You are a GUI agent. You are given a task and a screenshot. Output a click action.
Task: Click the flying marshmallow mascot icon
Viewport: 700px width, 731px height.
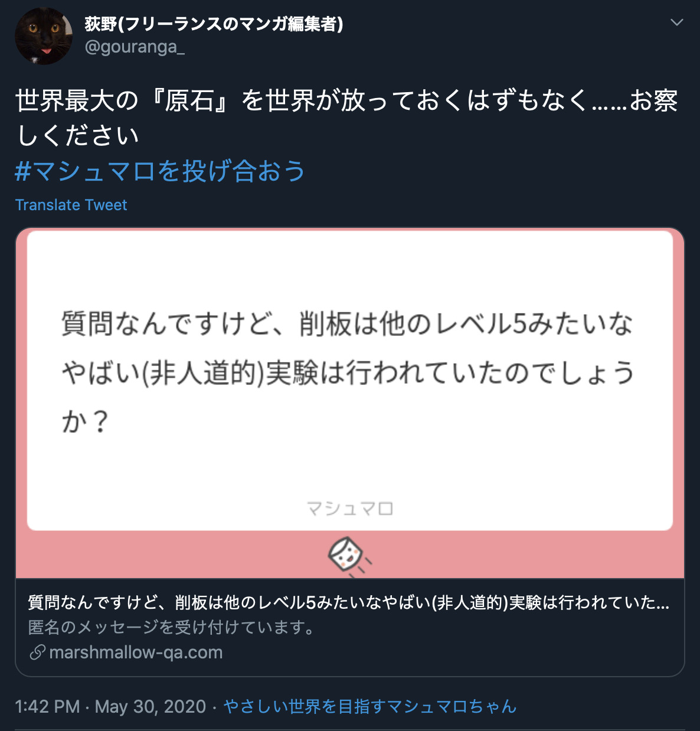click(x=349, y=556)
